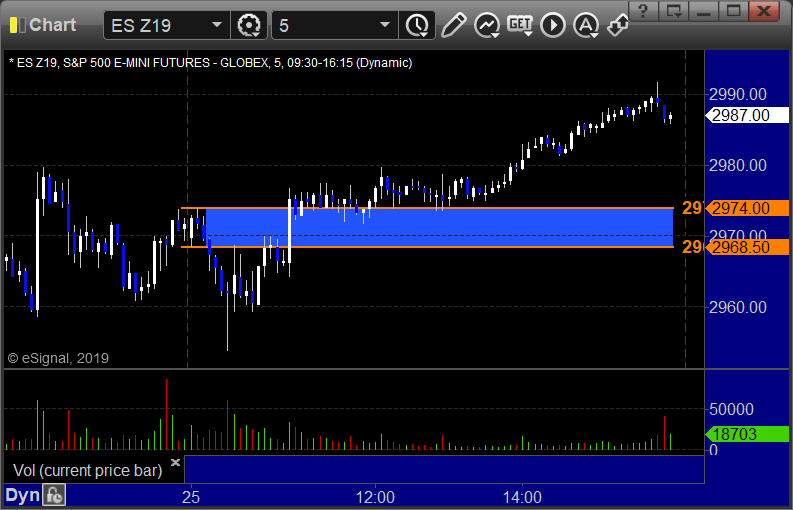The height and width of the screenshot is (510, 793).
Task: Toggle the padlock scale lock icon
Action: coord(54,496)
